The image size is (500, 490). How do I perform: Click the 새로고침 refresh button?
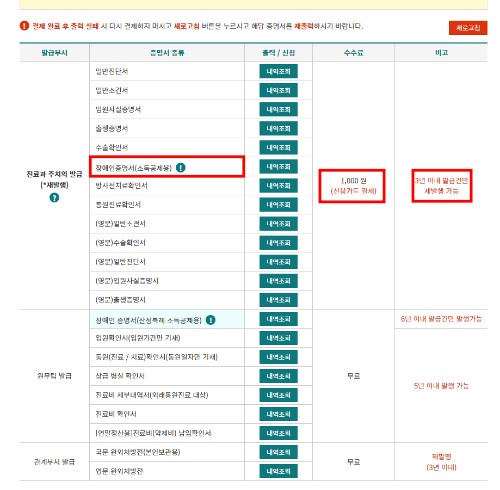click(x=468, y=28)
